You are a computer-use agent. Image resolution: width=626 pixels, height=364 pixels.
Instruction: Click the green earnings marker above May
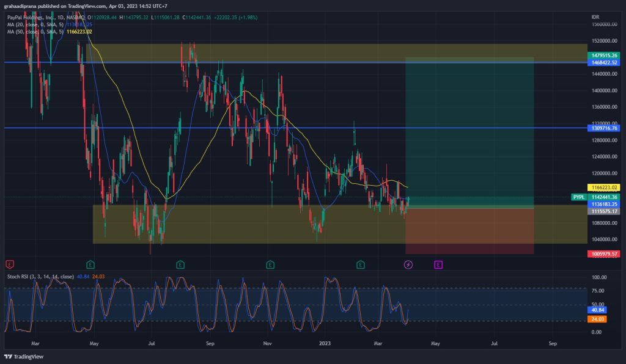90,264
